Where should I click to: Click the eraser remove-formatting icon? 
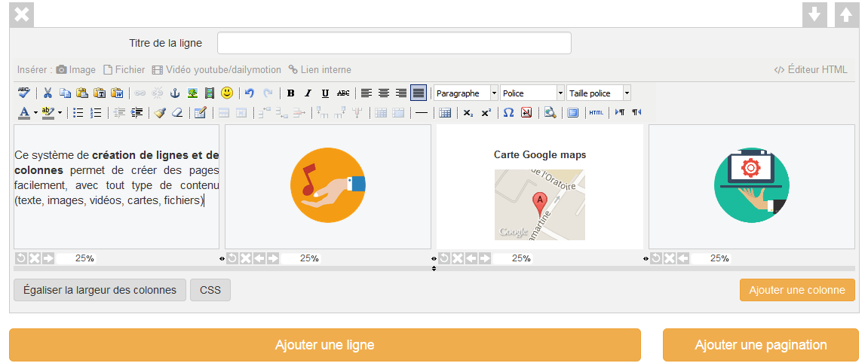tap(176, 113)
